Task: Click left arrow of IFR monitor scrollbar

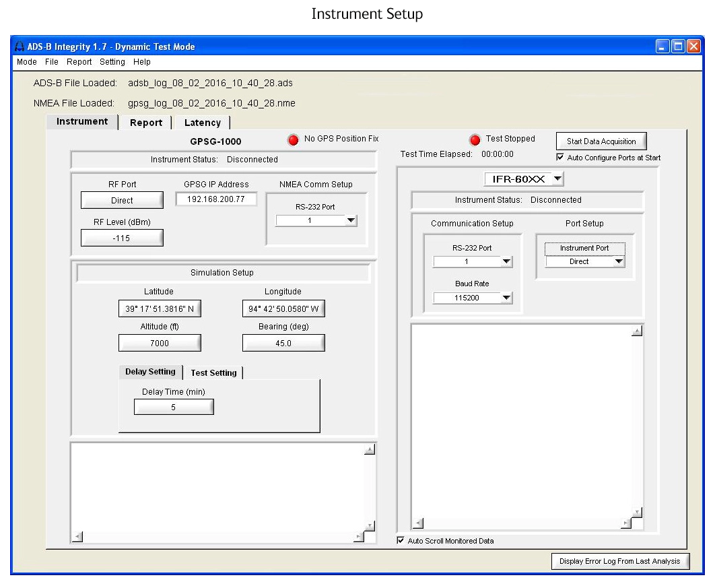Action: click(x=418, y=524)
